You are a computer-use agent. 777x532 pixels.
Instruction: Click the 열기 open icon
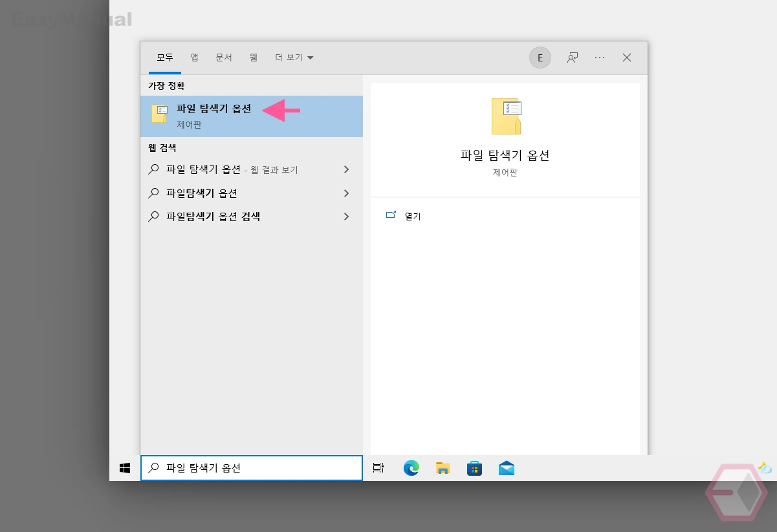(x=391, y=215)
